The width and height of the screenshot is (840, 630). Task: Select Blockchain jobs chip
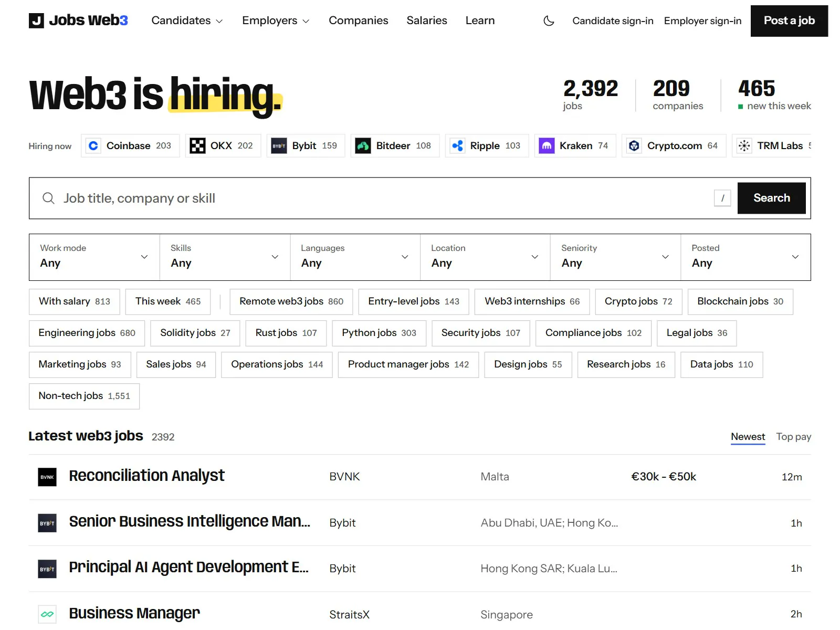[740, 301]
